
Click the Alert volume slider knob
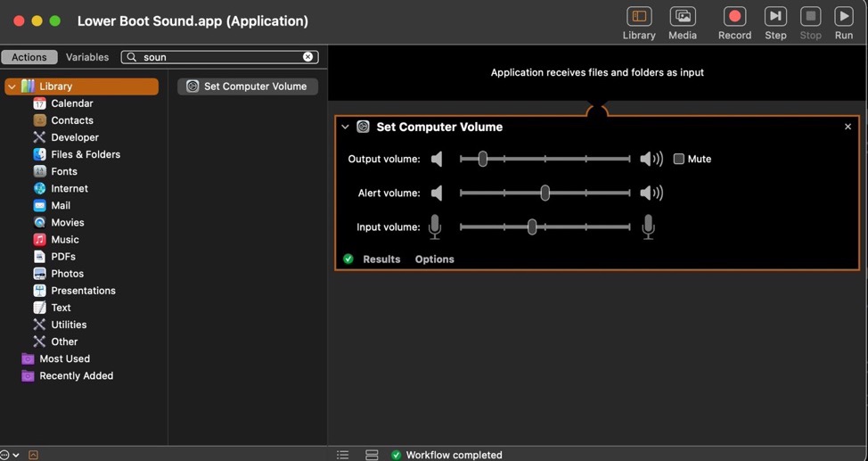[545, 193]
